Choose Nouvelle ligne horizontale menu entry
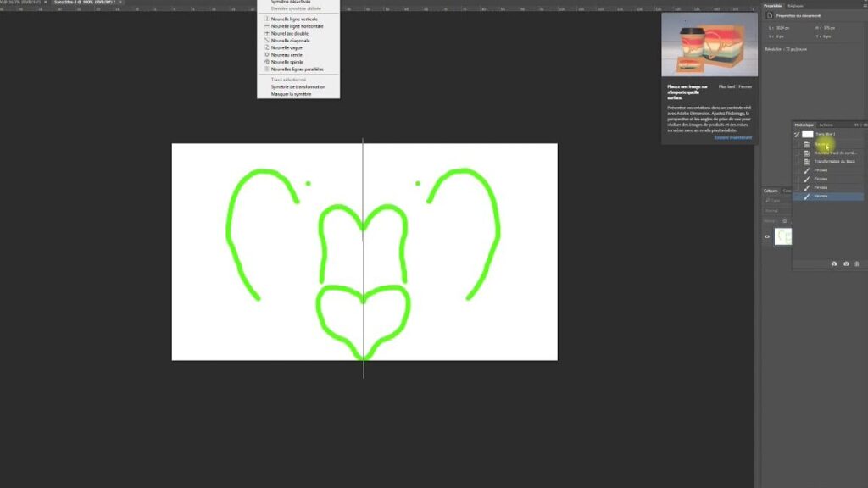 click(x=298, y=26)
